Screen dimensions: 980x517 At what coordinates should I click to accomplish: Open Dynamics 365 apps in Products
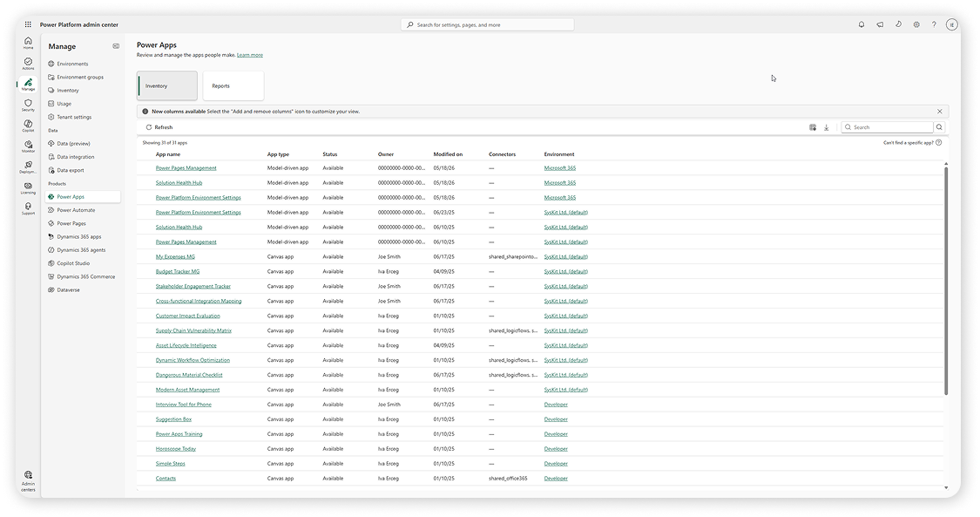83,236
